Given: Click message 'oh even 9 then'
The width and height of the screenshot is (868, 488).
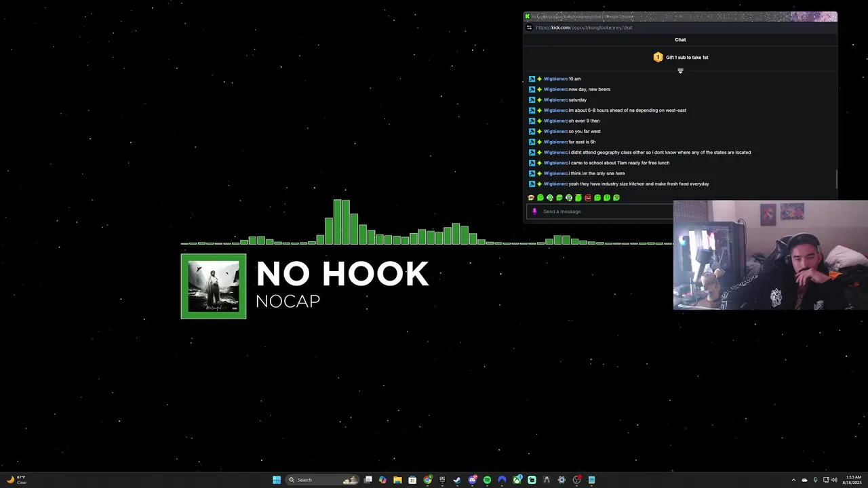Looking at the screenshot, I should 584,121.
